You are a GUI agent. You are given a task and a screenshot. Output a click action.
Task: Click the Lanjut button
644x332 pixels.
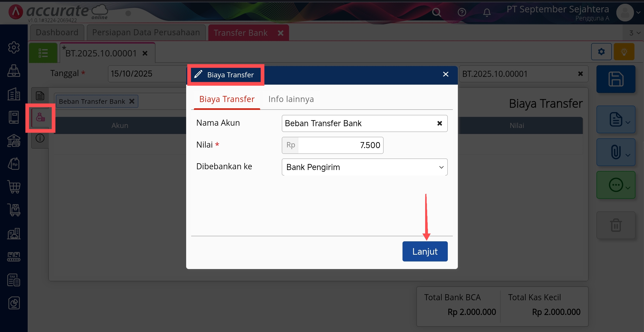click(x=425, y=251)
